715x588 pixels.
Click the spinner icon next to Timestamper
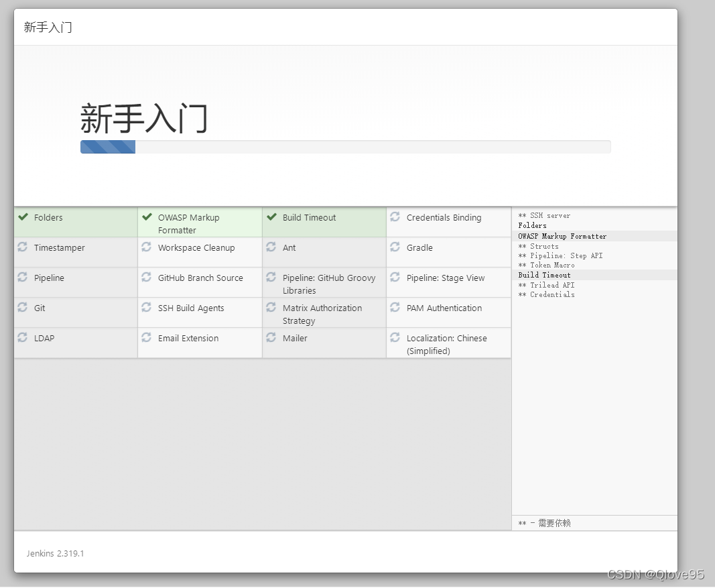point(22,247)
